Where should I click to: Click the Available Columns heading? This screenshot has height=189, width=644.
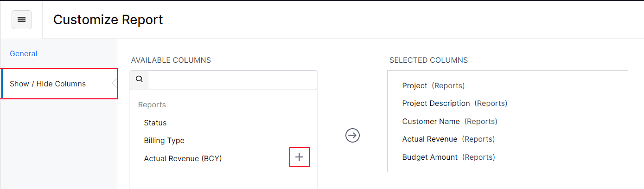pyautogui.click(x=171, y=60)
